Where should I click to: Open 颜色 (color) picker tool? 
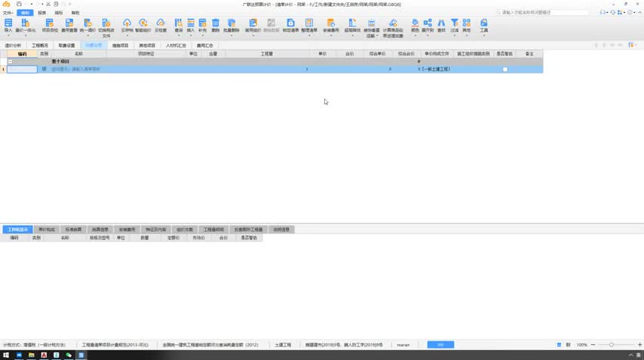tap(415, 26)
